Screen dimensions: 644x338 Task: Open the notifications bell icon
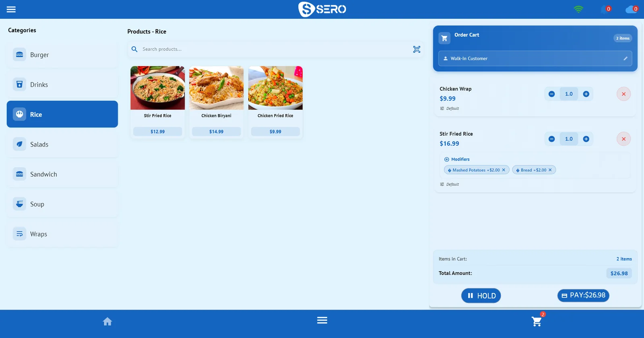tap(605, 9)
